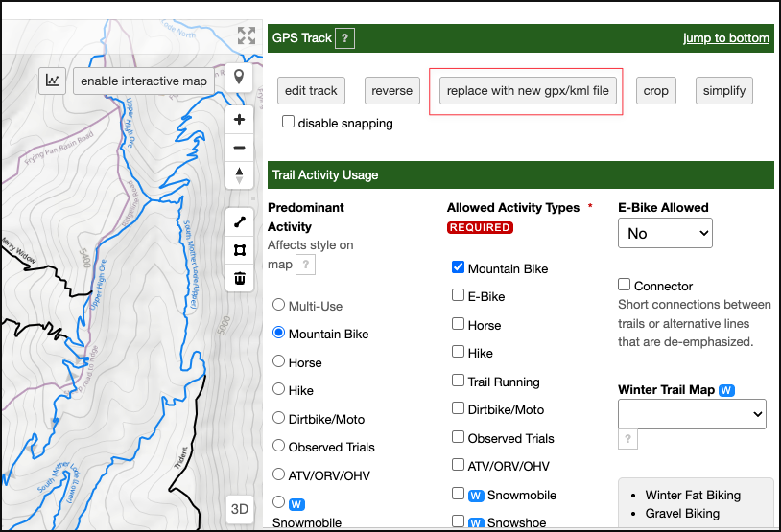This screenshot has width=781, height=532.
Task: Select the draw line tool
Action: point(239,222)
